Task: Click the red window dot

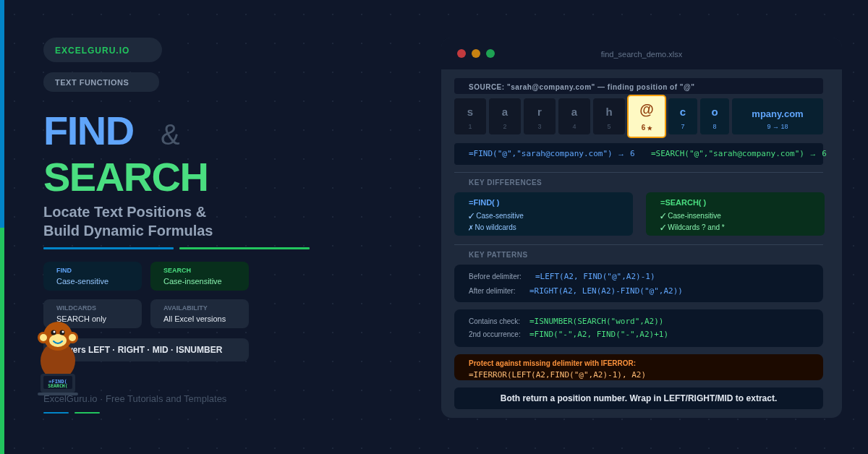Action: click(x=461, y=53)
